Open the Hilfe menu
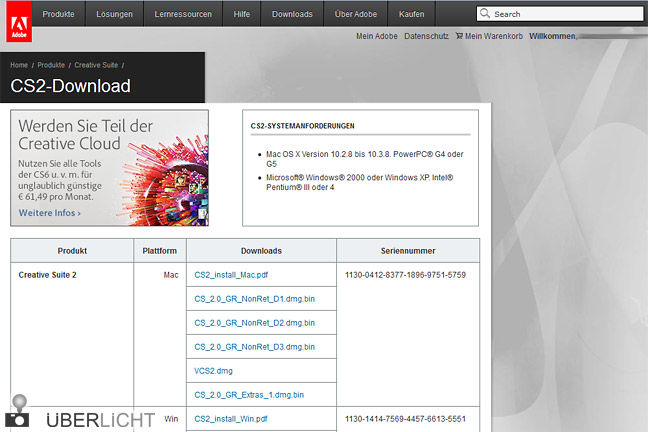Screen dimensions: 648x432 point(242,14)
